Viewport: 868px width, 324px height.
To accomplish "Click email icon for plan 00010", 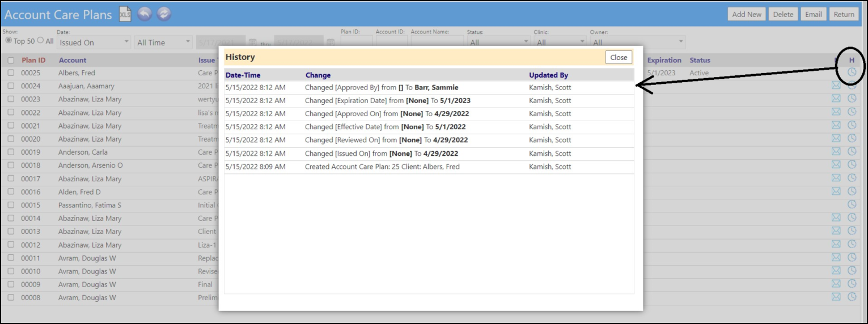I will pyautogui.click(x=836, y=271).
